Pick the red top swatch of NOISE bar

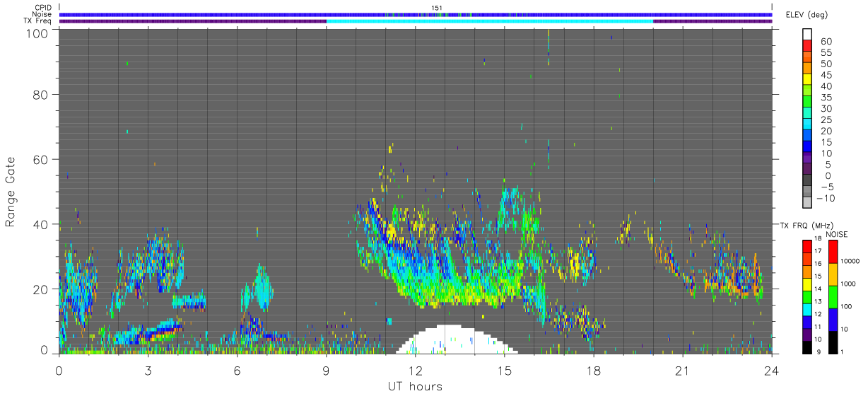pyautogui.click(x=832, y=252)
